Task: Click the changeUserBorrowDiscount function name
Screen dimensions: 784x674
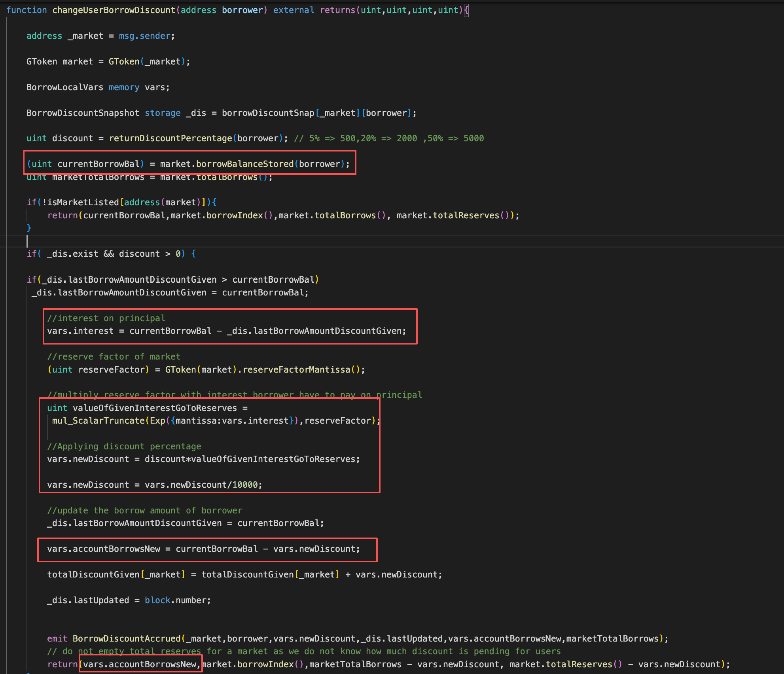Action: coord(114,10)
